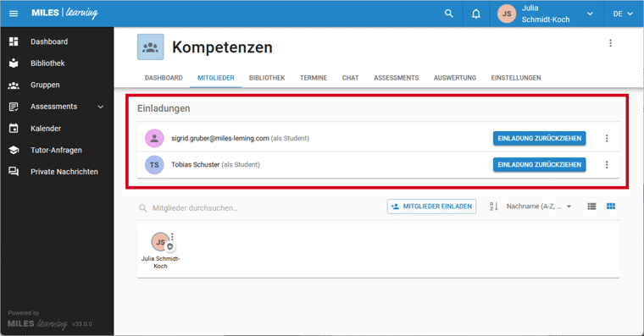Focus the Mitglieder durchsuchen search field
The image size is (644, 336).
coord(258,208)
